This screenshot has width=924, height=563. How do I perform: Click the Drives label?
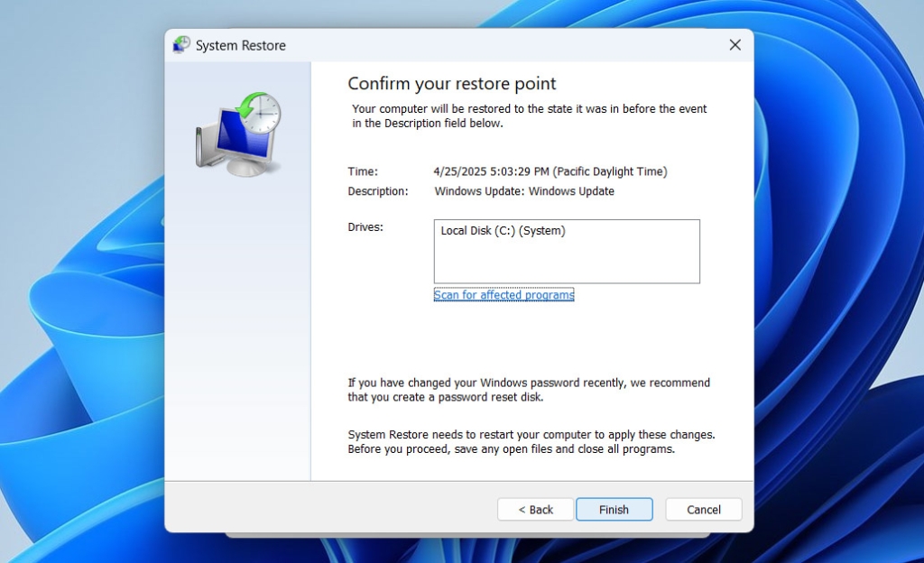pyautogui.click(x=364, y=226)
